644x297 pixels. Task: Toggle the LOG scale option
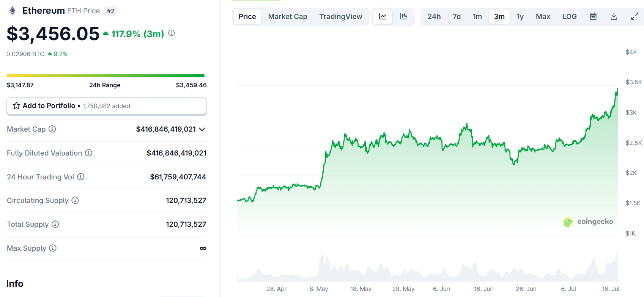point(570,16)
